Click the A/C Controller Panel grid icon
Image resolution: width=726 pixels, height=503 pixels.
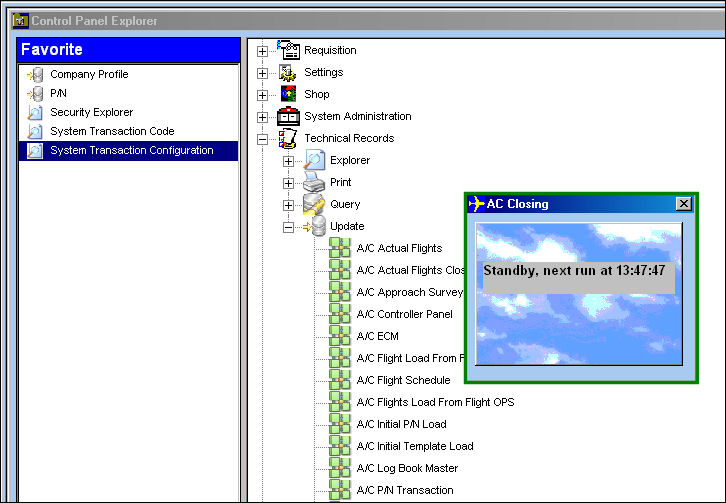tap(339, 314)
